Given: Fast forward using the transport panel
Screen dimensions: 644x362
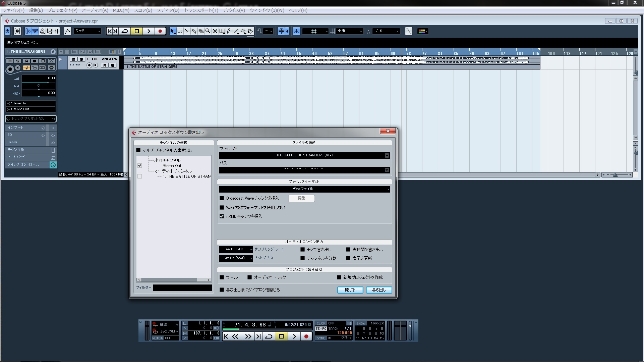Looking at the screenshot, I should (248, 336).
